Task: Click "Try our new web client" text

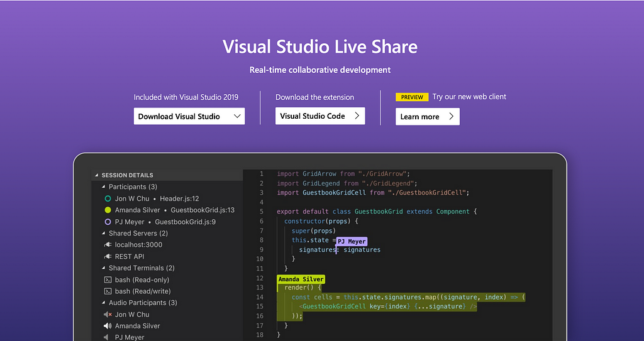Action: coord(469,97)
